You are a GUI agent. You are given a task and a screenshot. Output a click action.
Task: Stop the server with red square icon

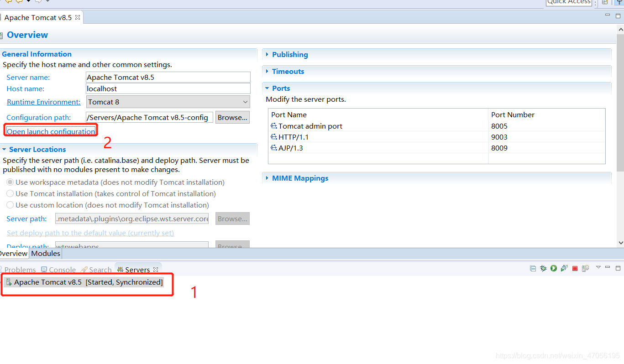(x=575, y=269)
